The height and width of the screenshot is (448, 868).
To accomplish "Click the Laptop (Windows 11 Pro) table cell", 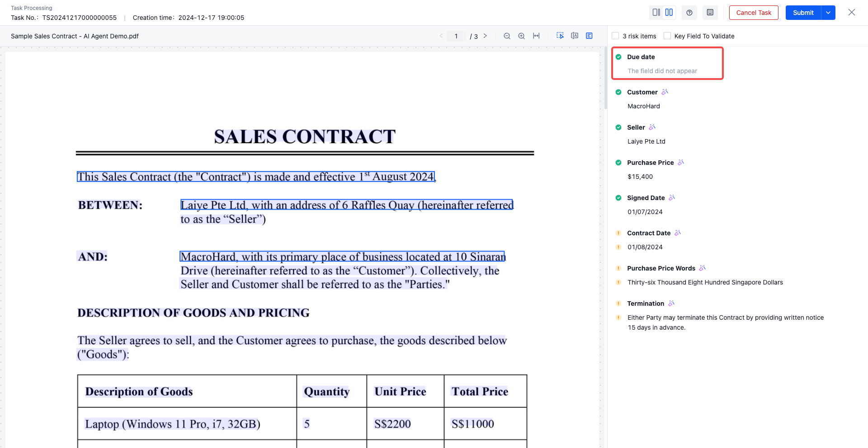I will [x=187, y=424].
